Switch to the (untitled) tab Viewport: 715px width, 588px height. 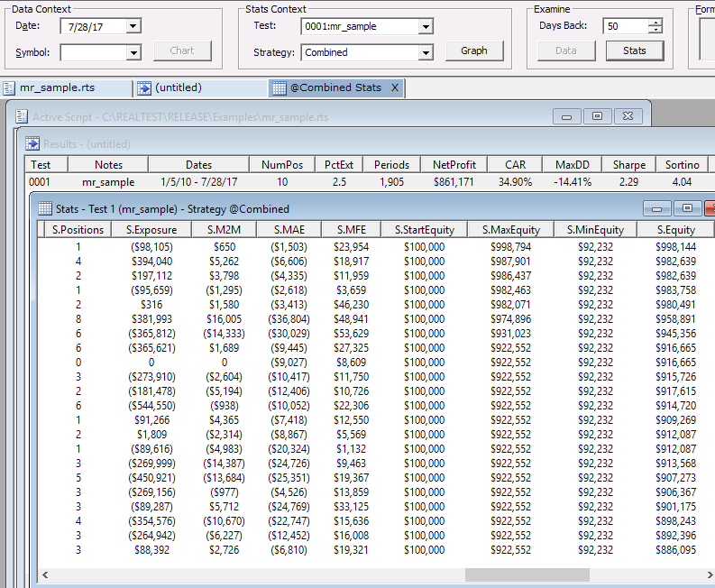click(x=179, y=88)
